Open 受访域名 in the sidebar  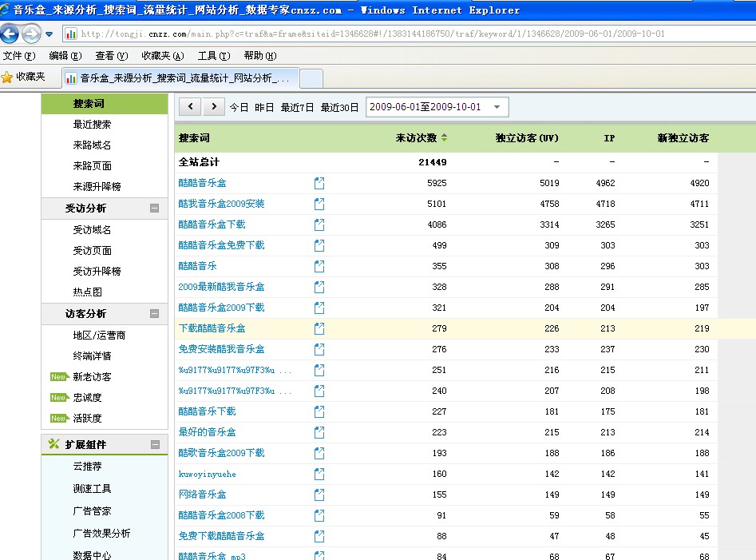coord(92,230)
